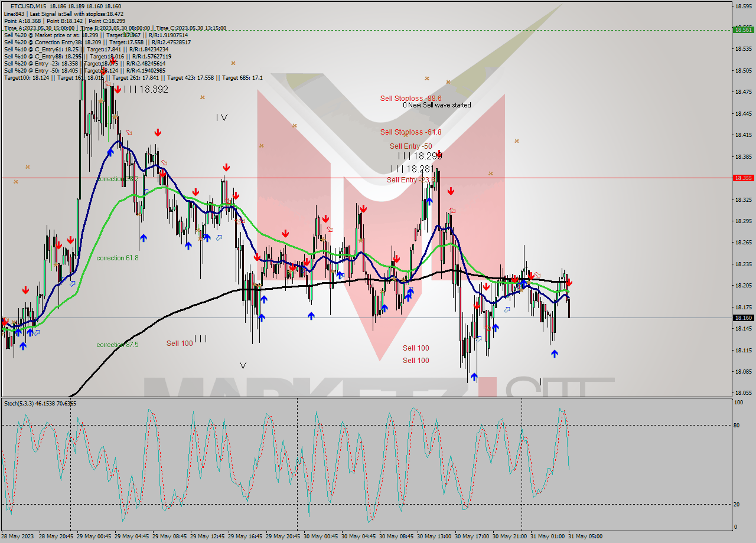
Task: Select the 'I V' wave label
Action: tap(221, 117)
